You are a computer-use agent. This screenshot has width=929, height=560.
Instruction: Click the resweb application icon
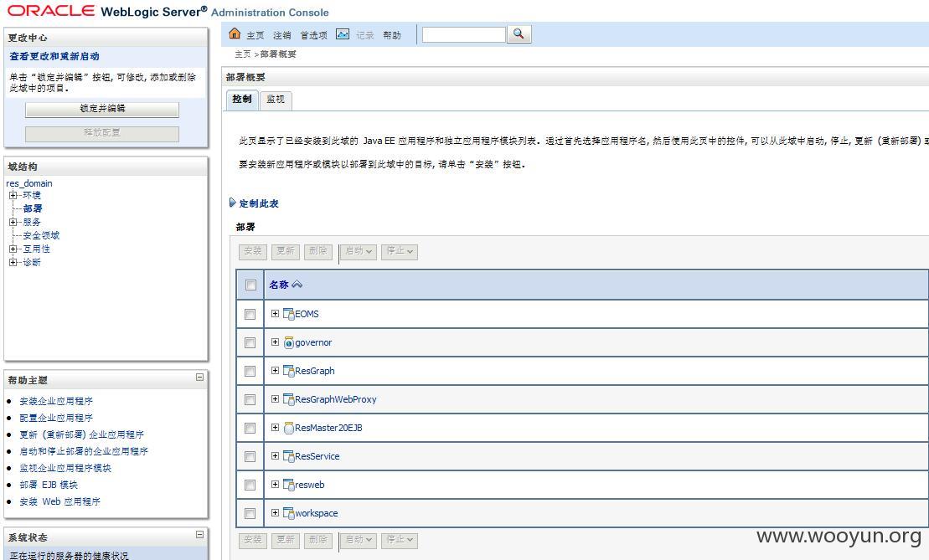[x=288, y=484]
